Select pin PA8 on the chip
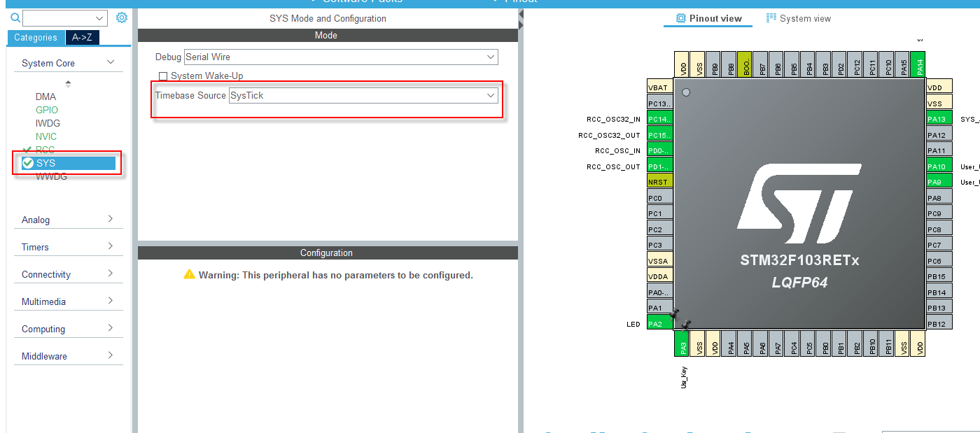This screenshot has width=980, height=433. [x=939, y=198]
